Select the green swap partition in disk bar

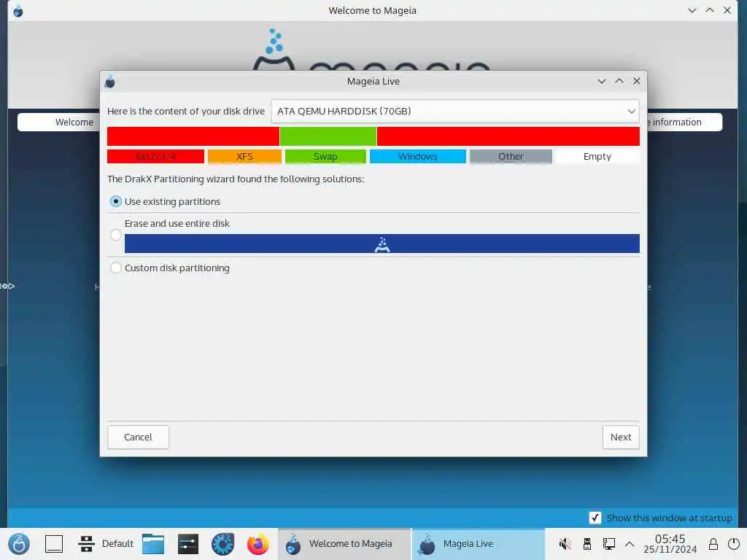pos(328,136)
